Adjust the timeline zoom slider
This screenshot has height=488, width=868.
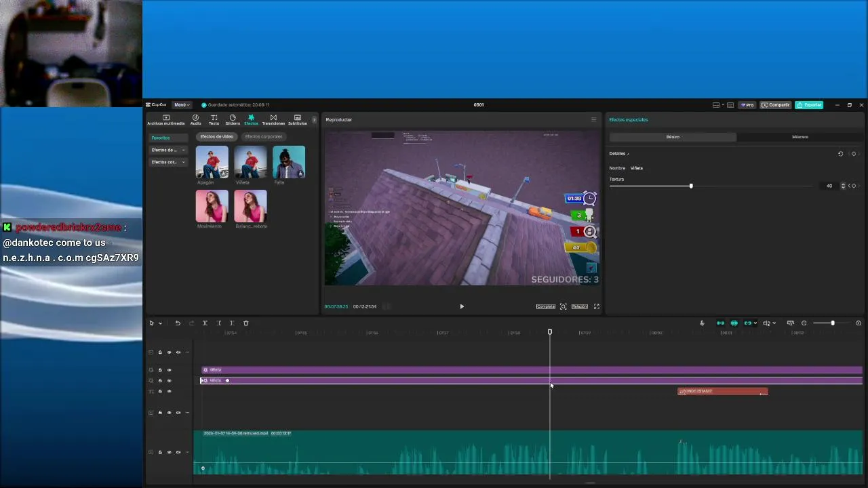coord(833,323)
